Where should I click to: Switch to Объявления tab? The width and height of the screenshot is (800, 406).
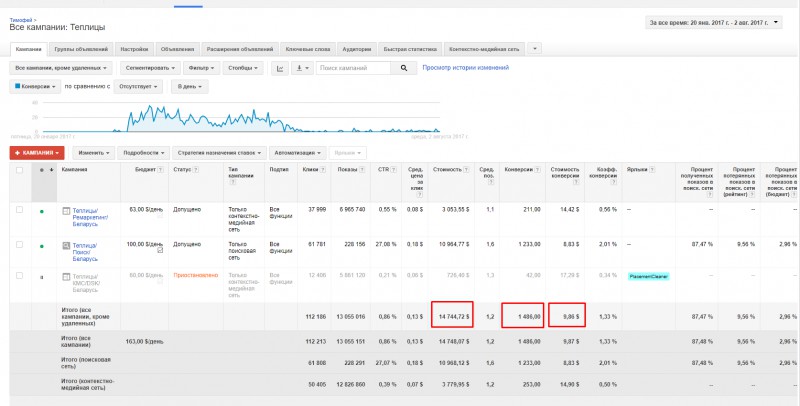click(177, 49)
